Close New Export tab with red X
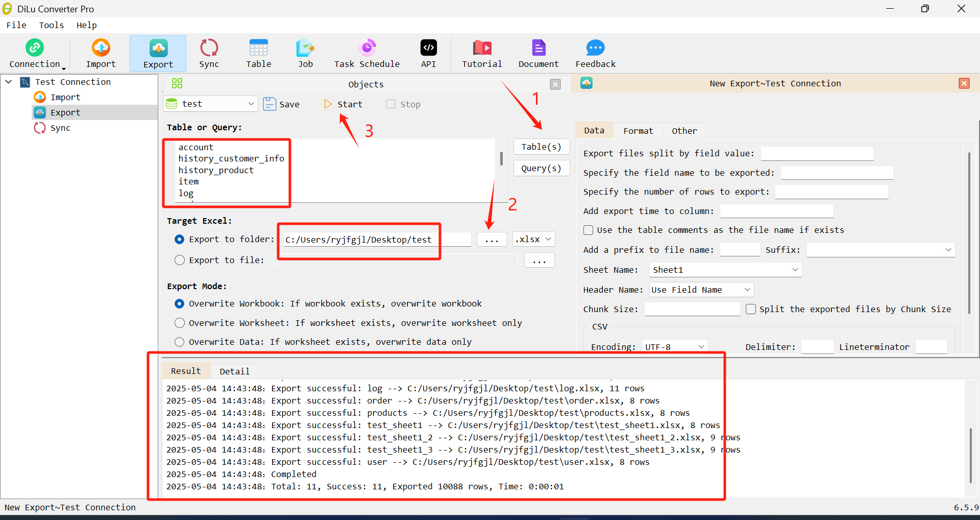980x520 pixels. point(964,83)
